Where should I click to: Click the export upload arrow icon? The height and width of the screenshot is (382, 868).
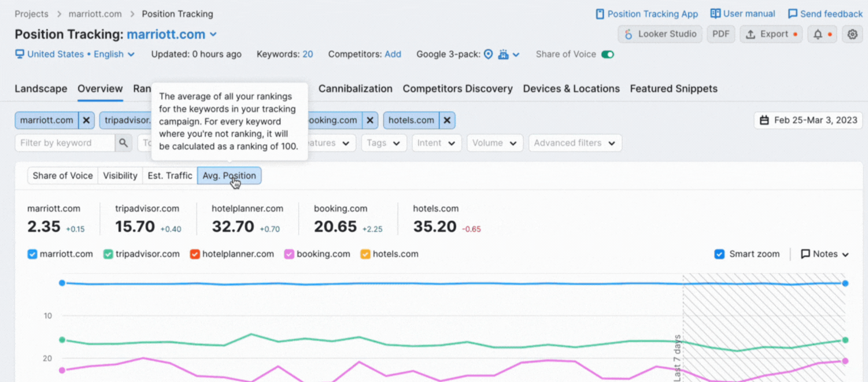point(750,34)
